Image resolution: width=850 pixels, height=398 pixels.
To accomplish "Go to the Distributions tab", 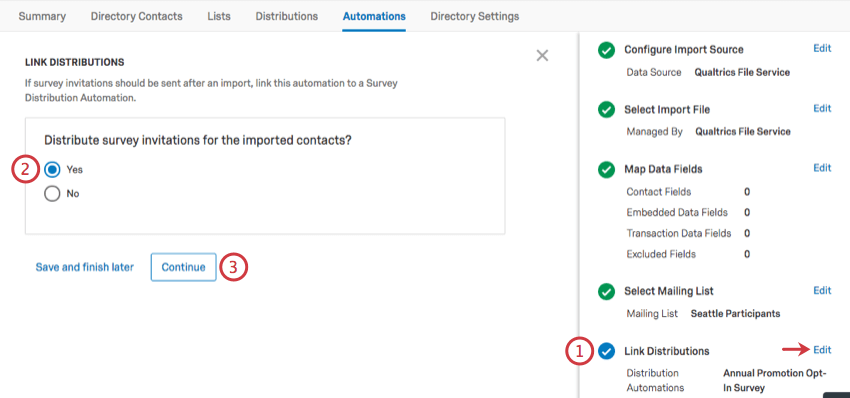I will (287, 16).
